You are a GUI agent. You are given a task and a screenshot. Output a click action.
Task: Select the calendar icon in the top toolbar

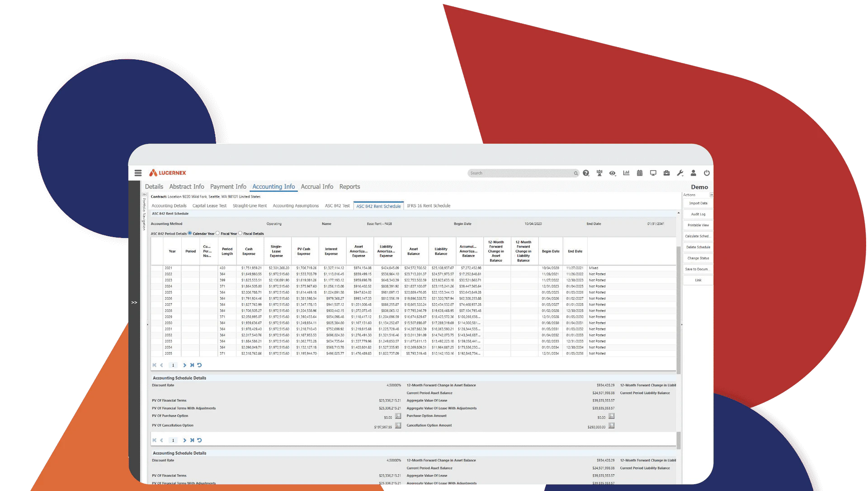(x=639, y=173)
